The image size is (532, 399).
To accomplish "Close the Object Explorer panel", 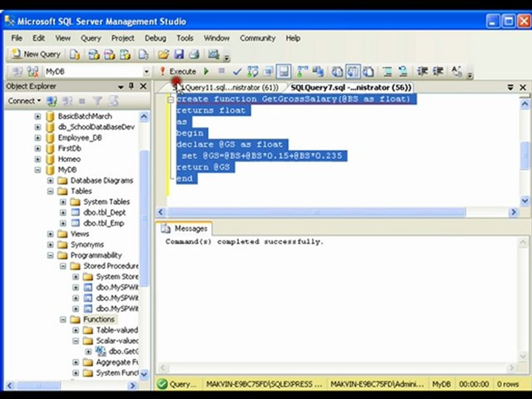I will click(x=143, y=86).
